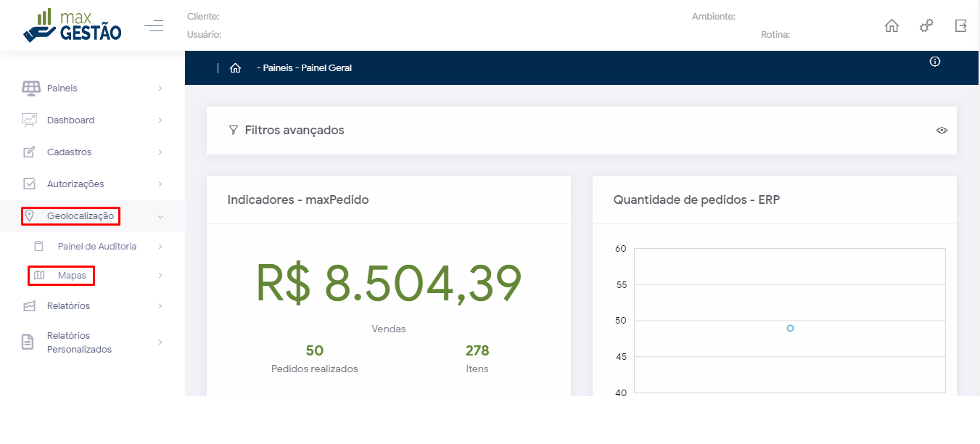Expand the Painel de Auditoria arrow
Screen dimensions: 980x444
pyautogui.click(x=160, y=247)
